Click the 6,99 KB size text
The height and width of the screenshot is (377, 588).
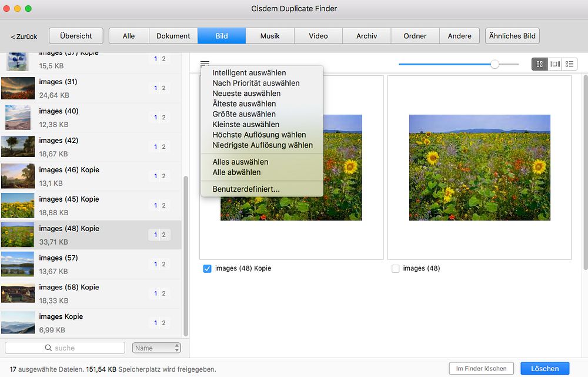coord(52,330)
